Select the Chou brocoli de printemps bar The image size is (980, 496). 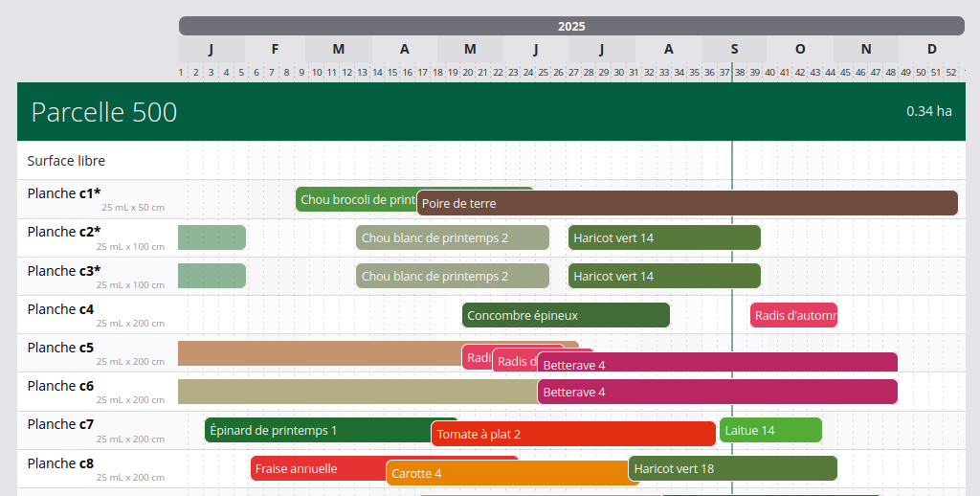355,199
